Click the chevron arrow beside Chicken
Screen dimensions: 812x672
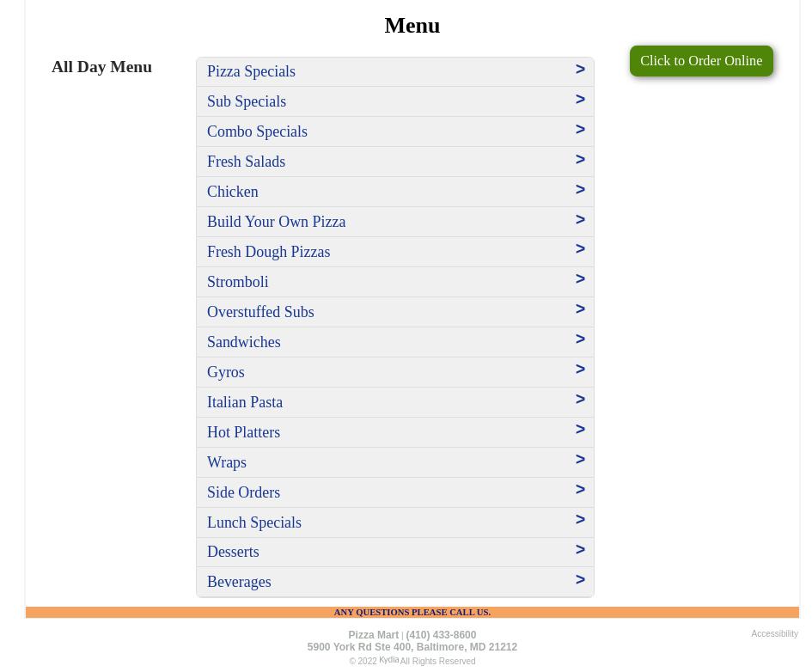pos(580,190)
